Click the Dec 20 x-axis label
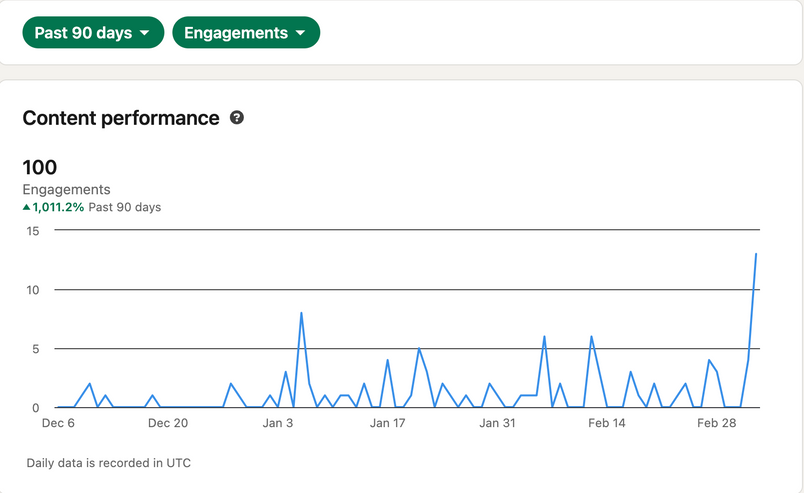This screenshot has height=493, width=804. coord(168,424)
